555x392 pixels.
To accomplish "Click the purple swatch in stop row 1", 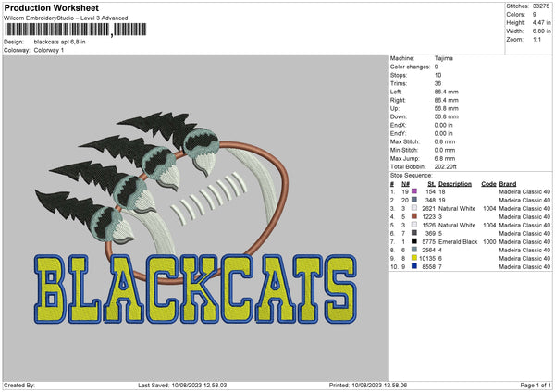I will pos(414,191).
